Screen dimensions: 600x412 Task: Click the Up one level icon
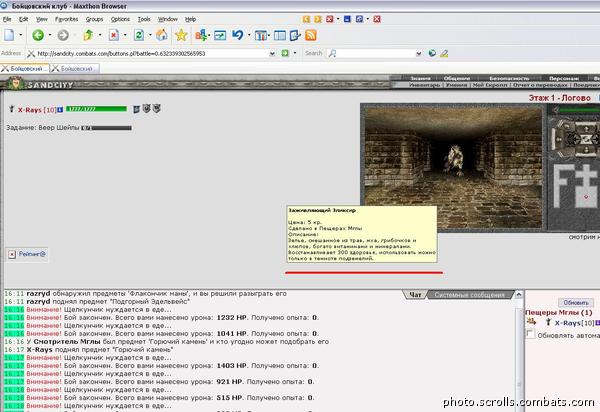pos(88,35)
